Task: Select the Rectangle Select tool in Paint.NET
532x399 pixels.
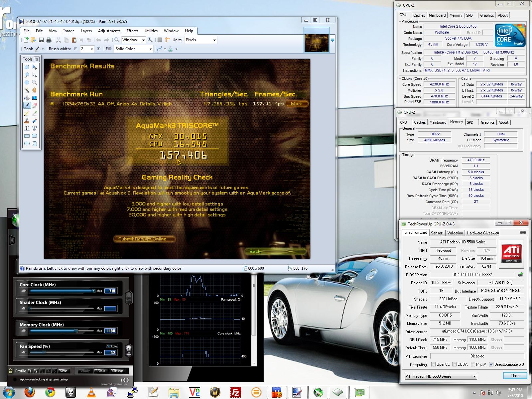Action: [x=27, y=67]
